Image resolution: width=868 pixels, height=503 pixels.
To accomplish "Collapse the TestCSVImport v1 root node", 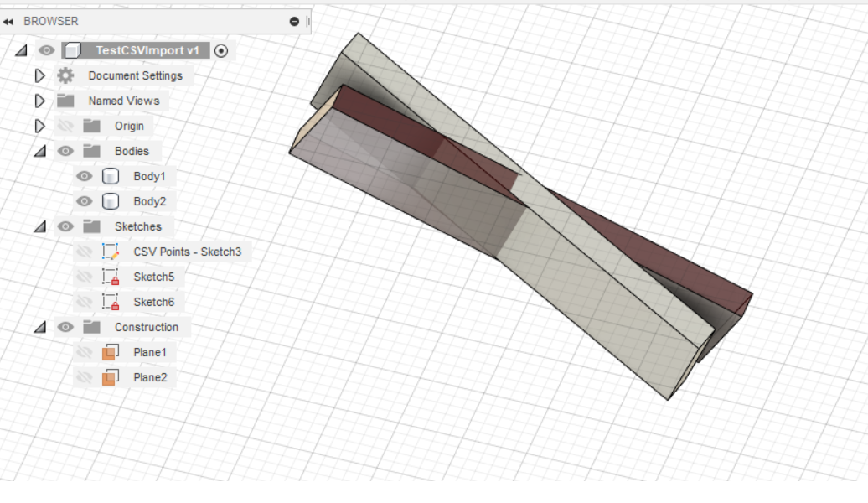I will pos(21,51).
